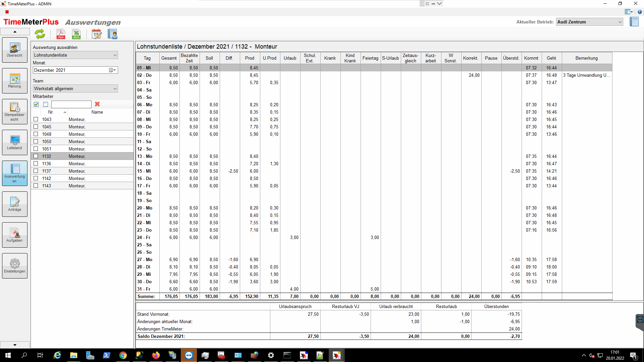Viewport: 644px width, 362px height.
Task: Tick the checkbox for employee 1043
Action: tap(36, 119)
